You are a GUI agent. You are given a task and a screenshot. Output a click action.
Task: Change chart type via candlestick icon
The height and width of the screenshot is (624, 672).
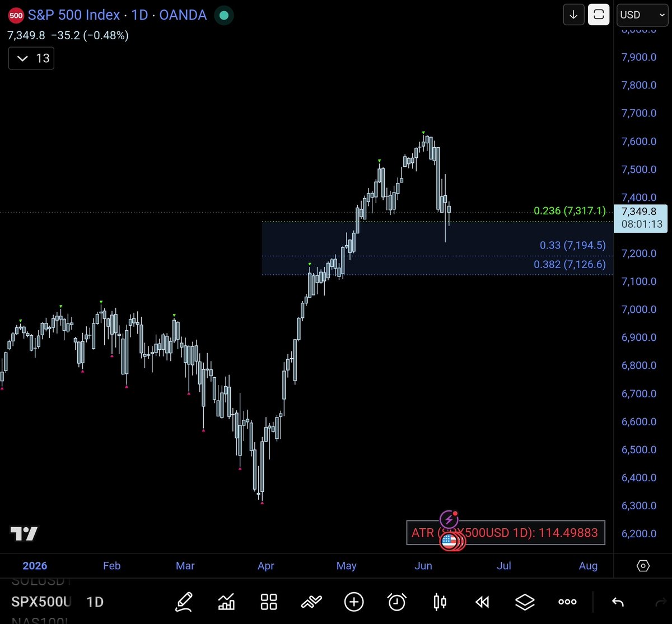coord(440,602)
